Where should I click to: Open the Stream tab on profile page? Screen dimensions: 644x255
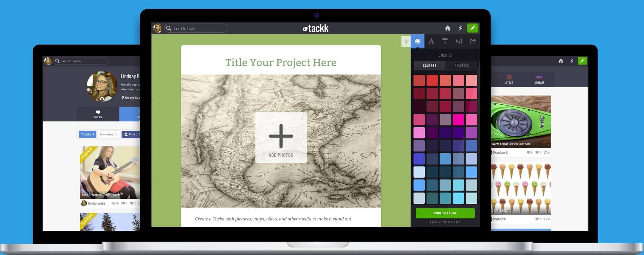pos(98,114)
